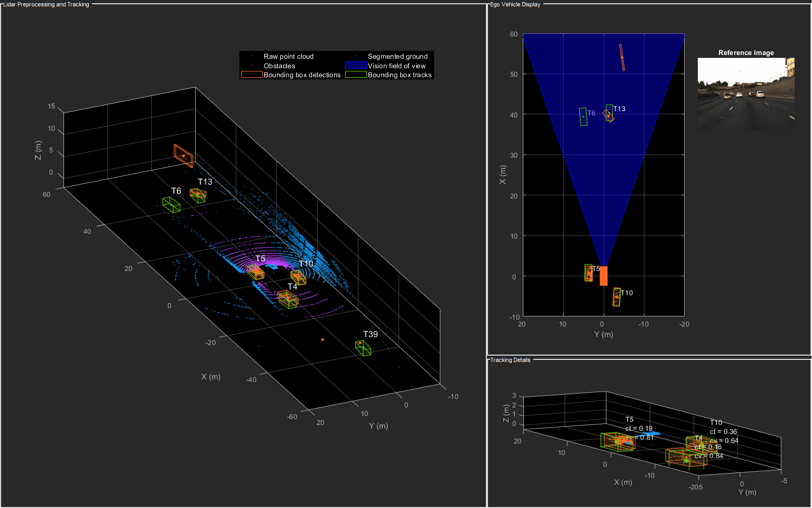Click the Bounding box tracks legend swatch

[x=356, y=75]
